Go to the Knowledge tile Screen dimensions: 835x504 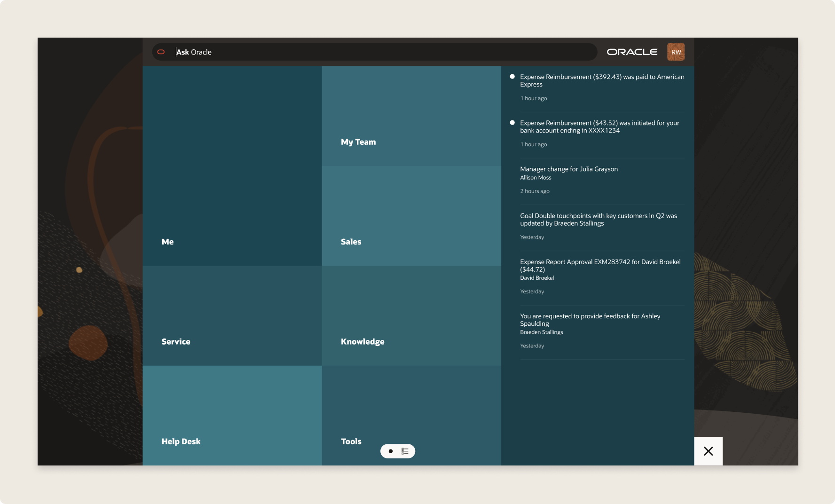[x=411, y=316]
